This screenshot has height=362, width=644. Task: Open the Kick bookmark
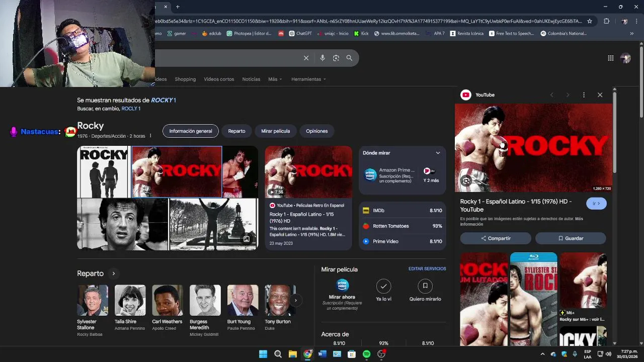click(x=361, y=34)
